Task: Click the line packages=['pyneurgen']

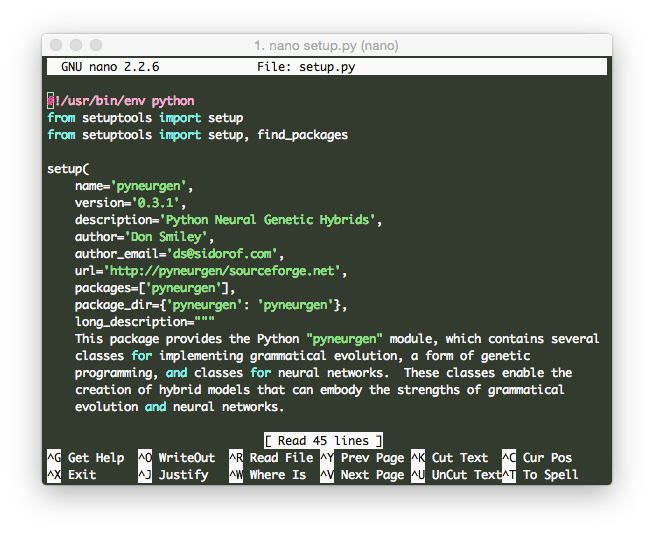Action: [155, 288]
